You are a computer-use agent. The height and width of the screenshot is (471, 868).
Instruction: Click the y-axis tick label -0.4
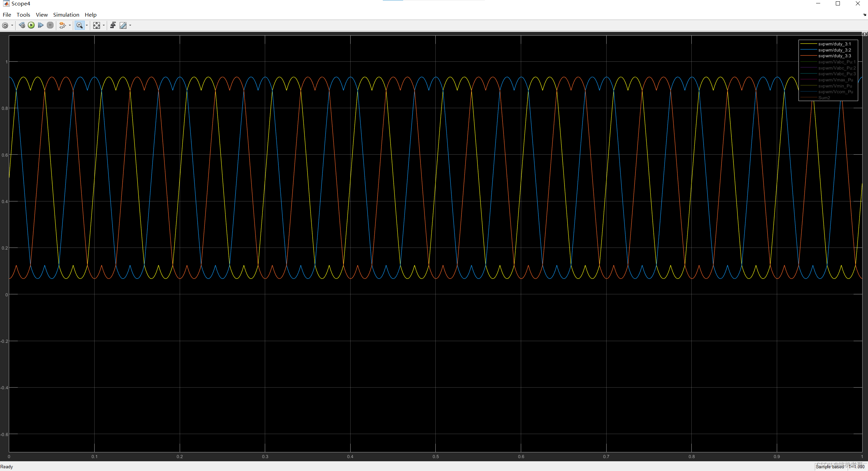pos(4,388)
